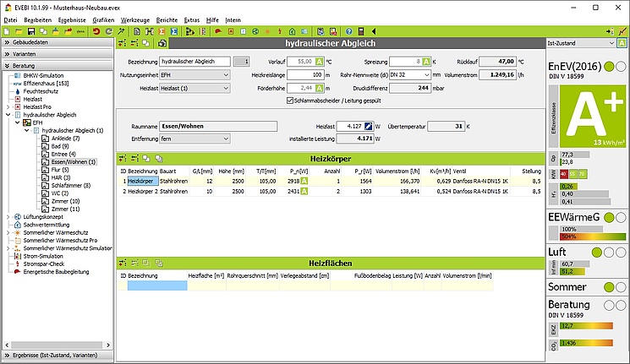The width and height of the screenshot is (630, 364).
Task: Click the red undo arrow icon
Action: click(96, 31)
